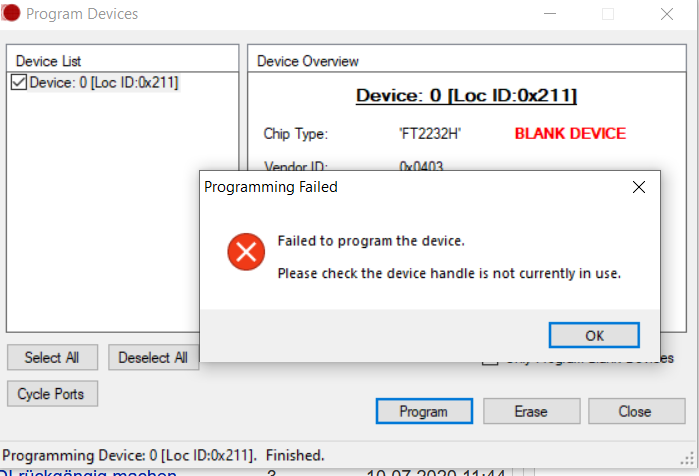Click the Select All button
Viewport: 699px width, 476px height.
52,357
